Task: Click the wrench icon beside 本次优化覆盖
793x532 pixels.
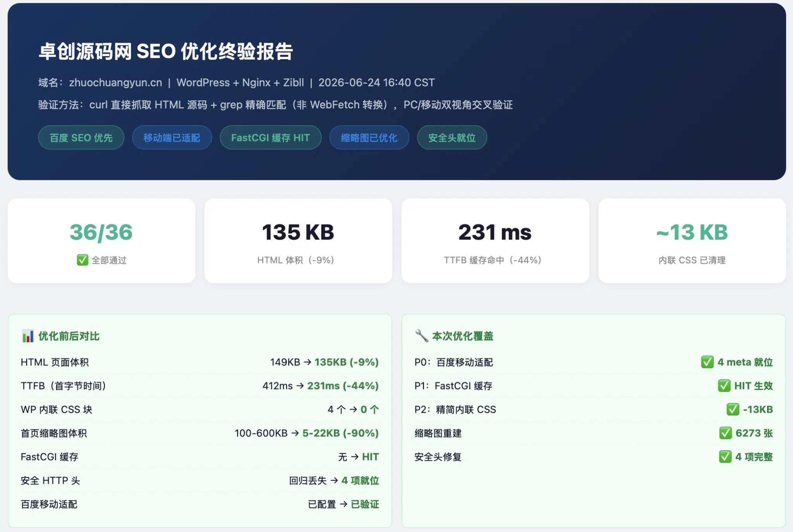Action: 421,336
